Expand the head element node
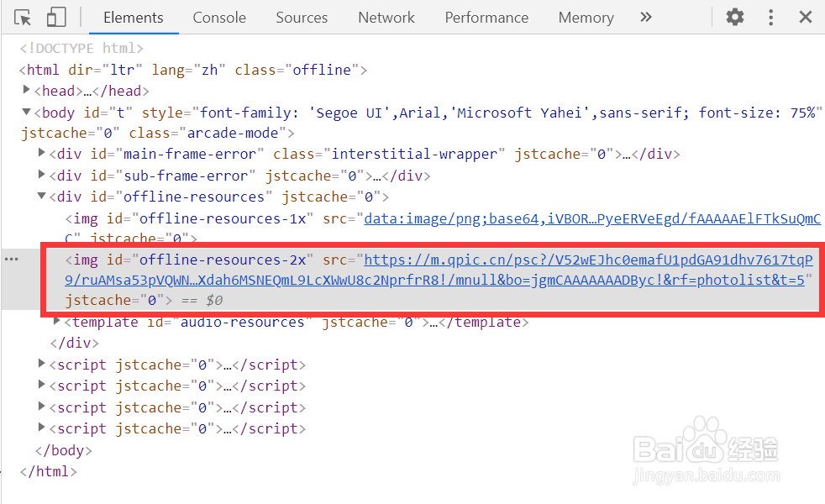Image resolution: width=825 pixels, height=504 pixels. coord(26,90)
